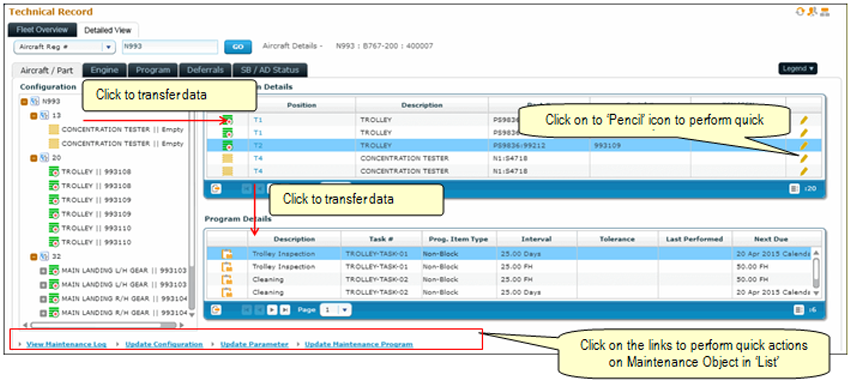Open the Deferrals tab
The width and height of the screenshot is (850, 386).
[205, 70]
